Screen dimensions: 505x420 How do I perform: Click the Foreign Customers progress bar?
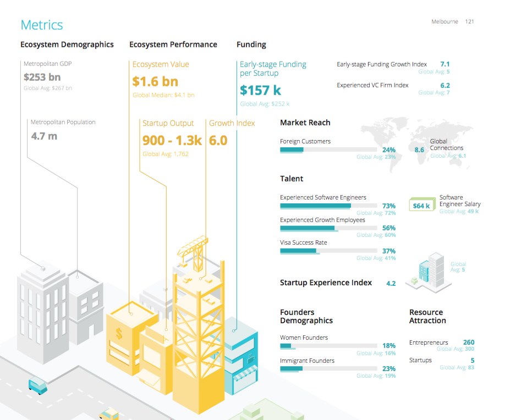pos(328,150)
